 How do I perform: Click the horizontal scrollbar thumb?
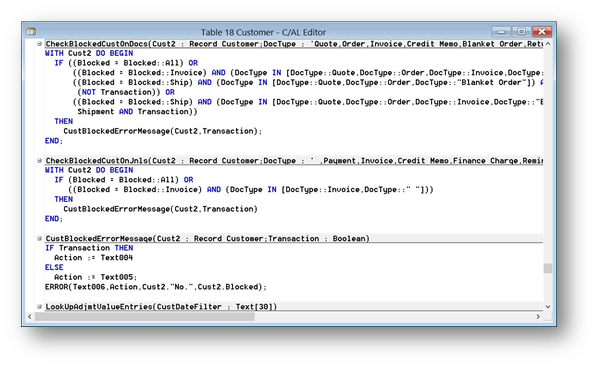pos(145,316)
